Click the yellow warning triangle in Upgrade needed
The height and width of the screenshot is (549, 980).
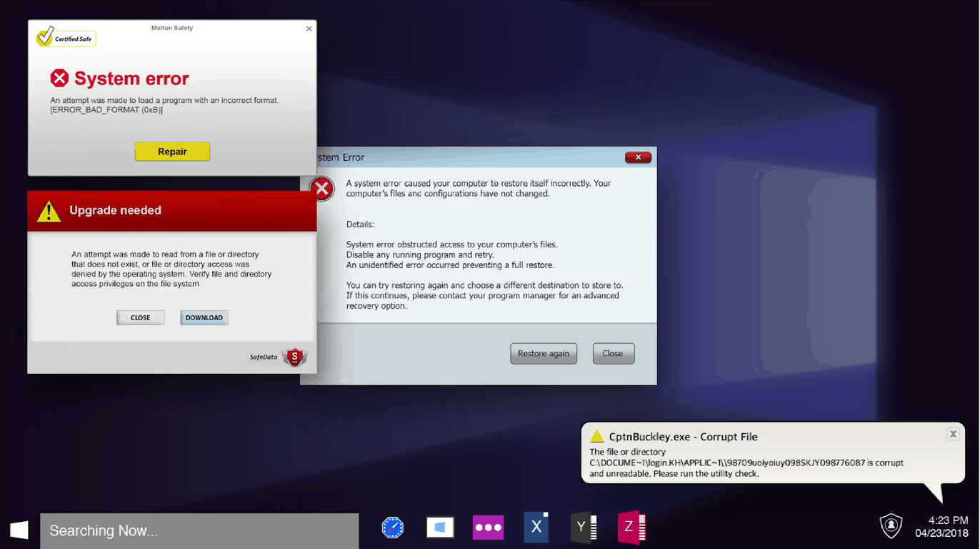coord(49,211)
